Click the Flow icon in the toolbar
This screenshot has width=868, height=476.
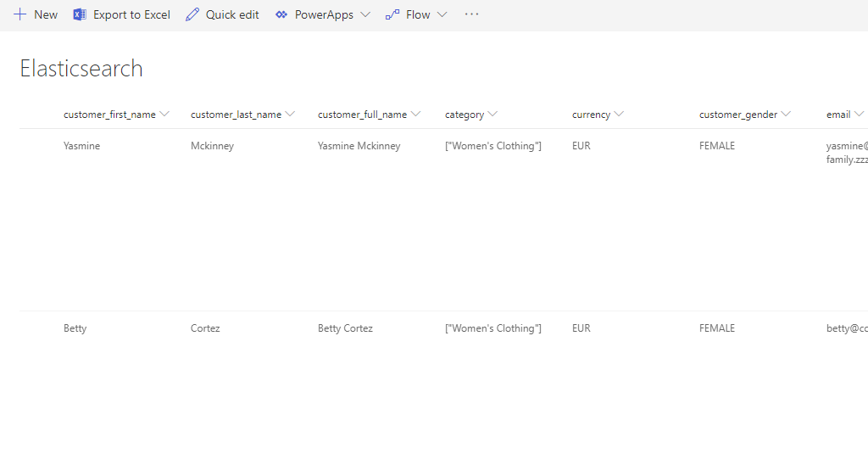point(392,14)
